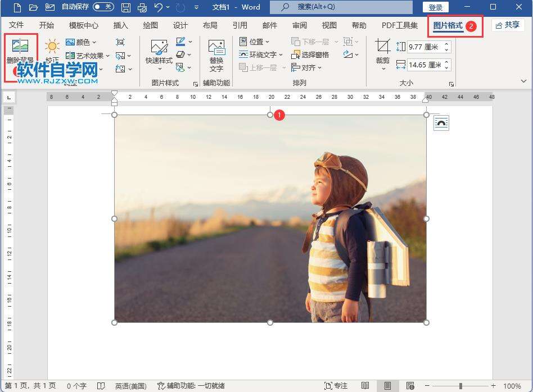Expand the Picture Border dropdown arrow
The width and height of the screenshot is (533, 392).
(191, 42)
